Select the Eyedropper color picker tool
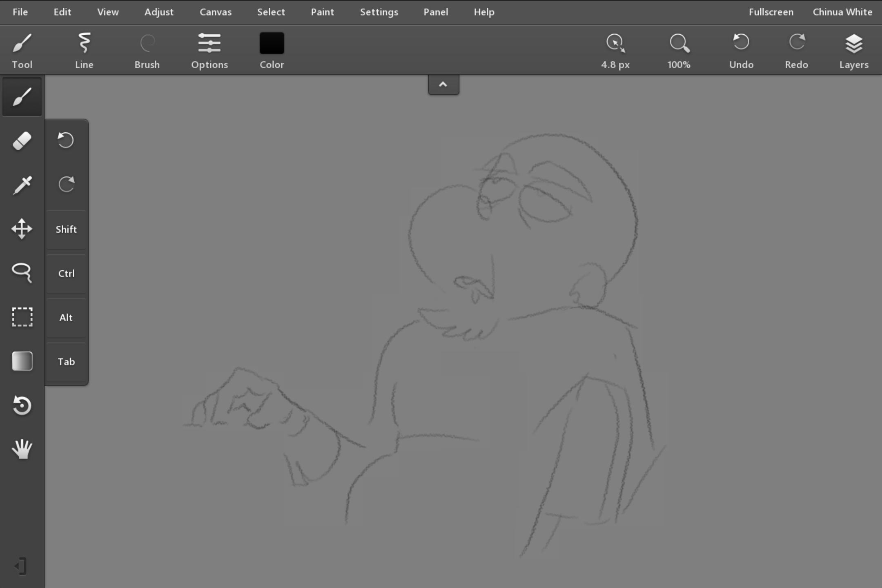 tap(22, 185)
